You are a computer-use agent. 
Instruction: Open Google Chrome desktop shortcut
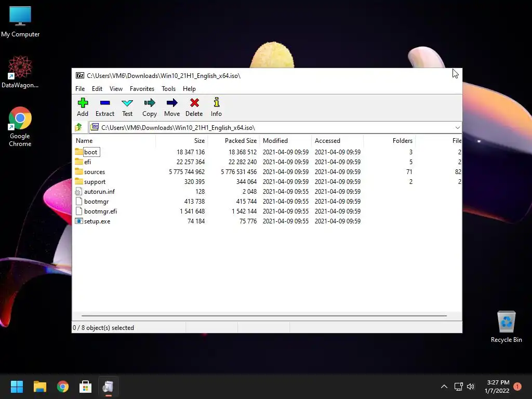pyautogui.click(x=20, y=127)
